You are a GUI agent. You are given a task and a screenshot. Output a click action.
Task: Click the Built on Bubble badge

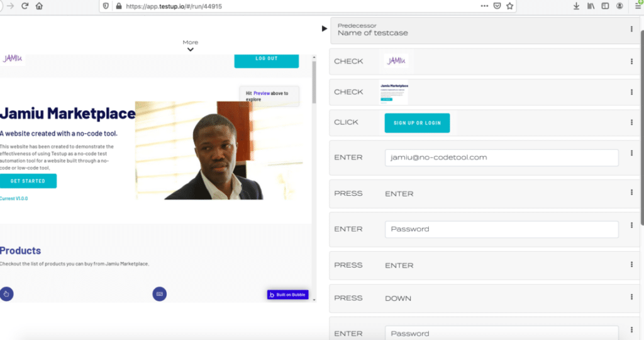tap(287, 295)
